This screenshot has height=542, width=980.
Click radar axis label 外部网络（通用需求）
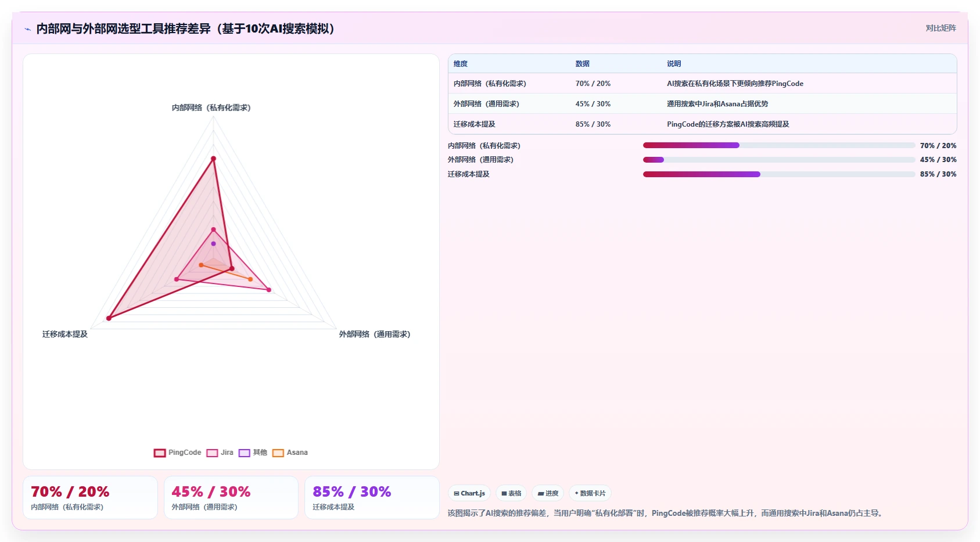pos(375,334)
